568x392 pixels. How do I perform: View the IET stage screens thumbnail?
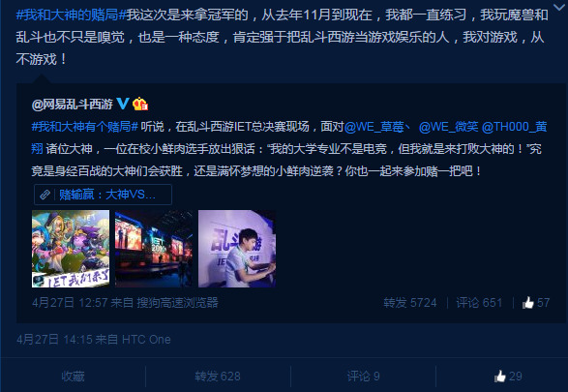tap(154, 249)
